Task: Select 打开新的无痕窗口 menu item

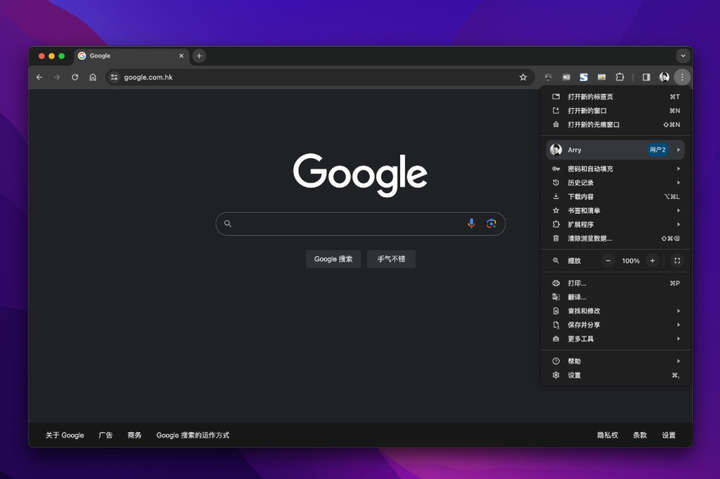Action: 615,124
